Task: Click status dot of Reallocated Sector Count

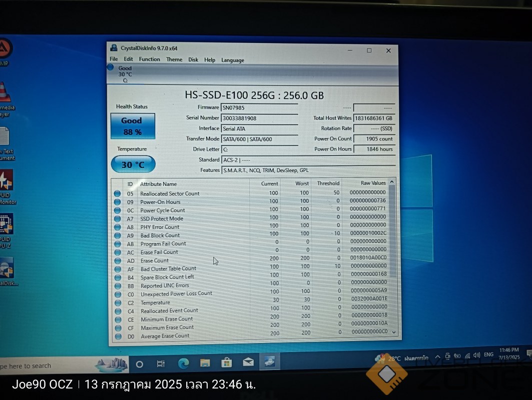Action: [x=118, y=193]
